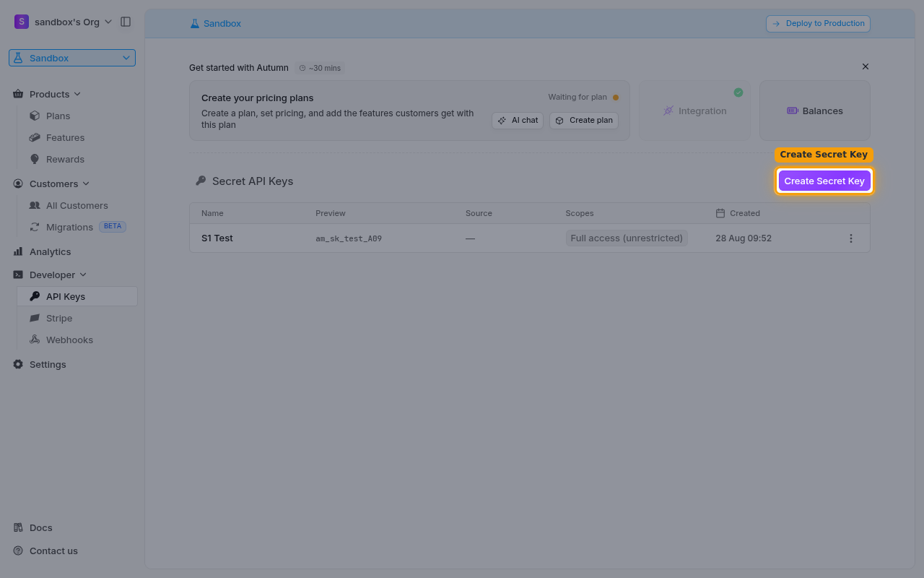The height and width of the screenshot is (578, 924).
Task: Click the Preview column header
Action: pyautogui.click(x=331, y=213)
